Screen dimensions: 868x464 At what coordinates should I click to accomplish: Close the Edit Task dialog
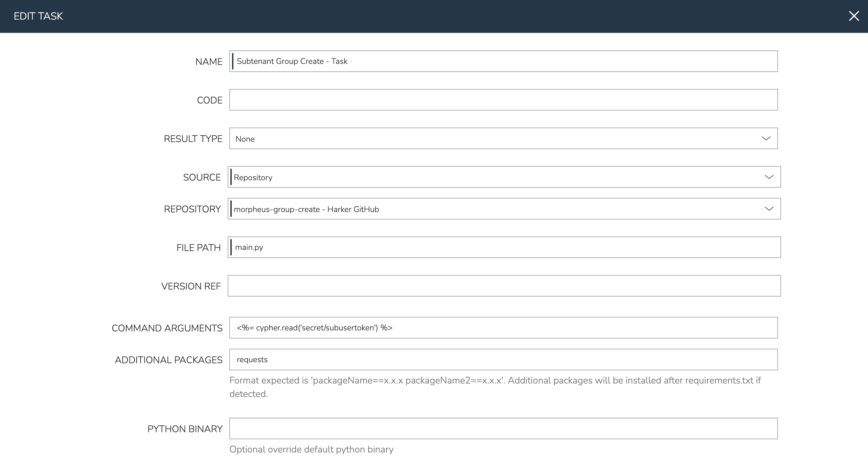coord(853,16)
